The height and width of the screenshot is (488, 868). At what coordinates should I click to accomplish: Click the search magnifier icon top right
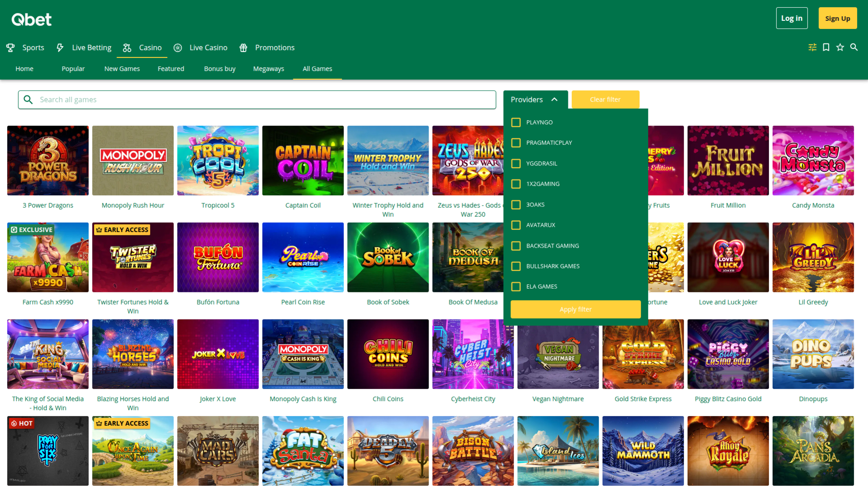click(x=854, y=47)
